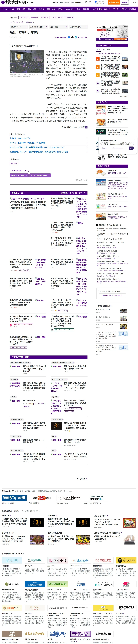The image size is (138, 644).
Task: Save article with 保存して後で読む at top
Action: [x=60, y=37]
